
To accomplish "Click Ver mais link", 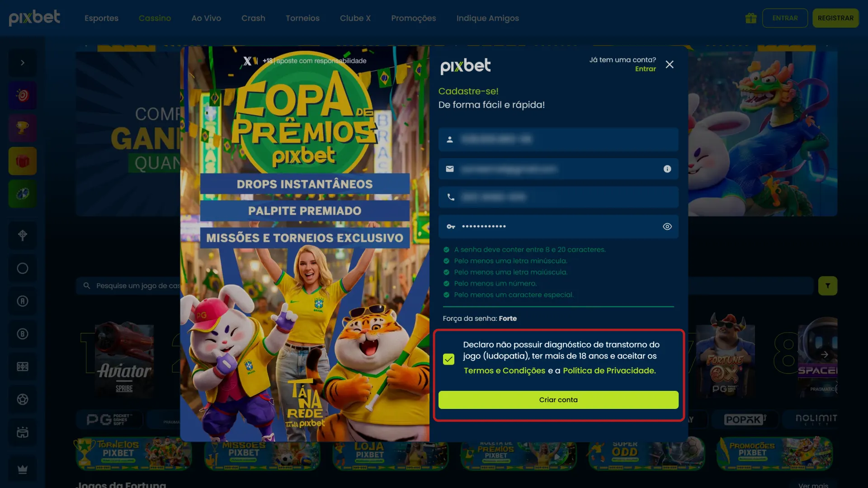I will [x=813, y=485].
